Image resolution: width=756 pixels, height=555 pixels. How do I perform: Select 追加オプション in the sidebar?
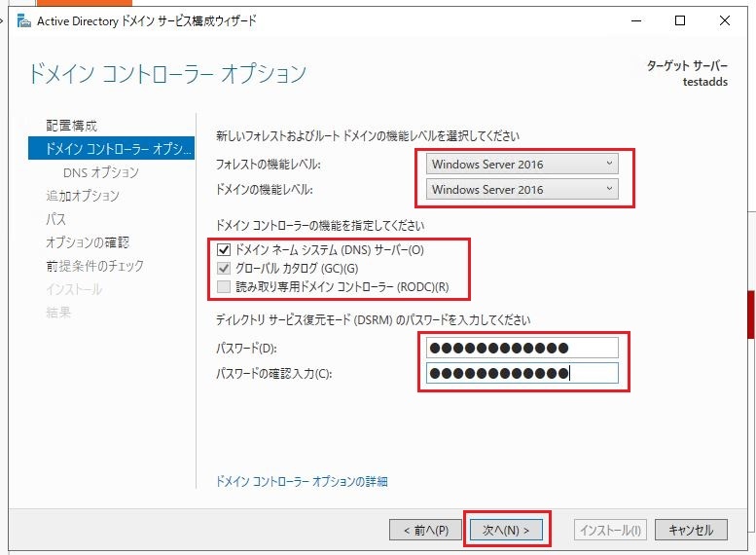coord(83,196)
